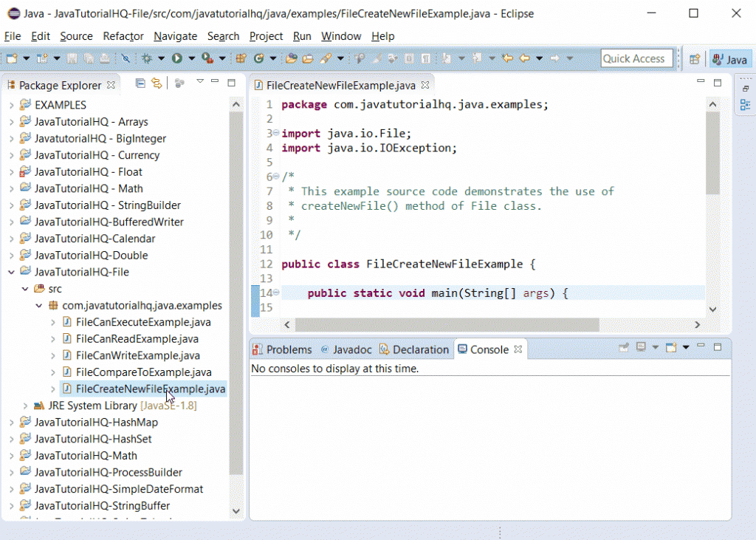Collapse the src folder
The width and height of the screenshot is (756, 540).
(25, 288)
